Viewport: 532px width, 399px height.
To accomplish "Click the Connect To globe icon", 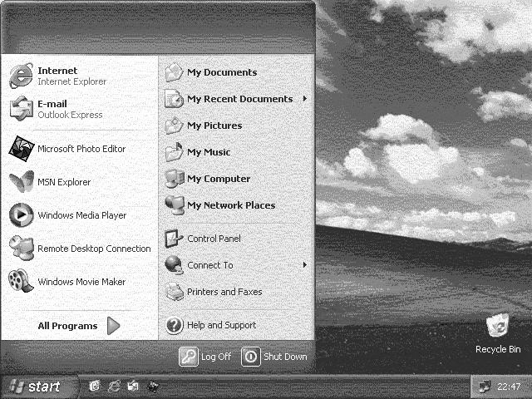I will [174, 265].
